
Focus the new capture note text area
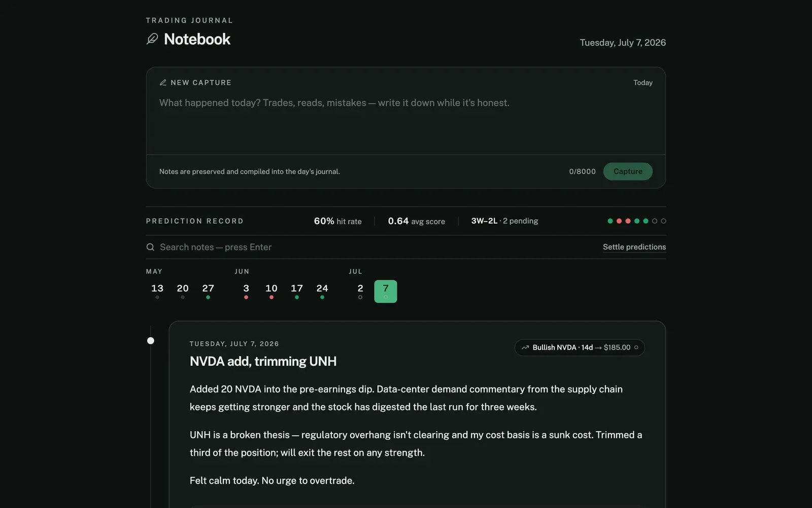(x=405, y=122)
